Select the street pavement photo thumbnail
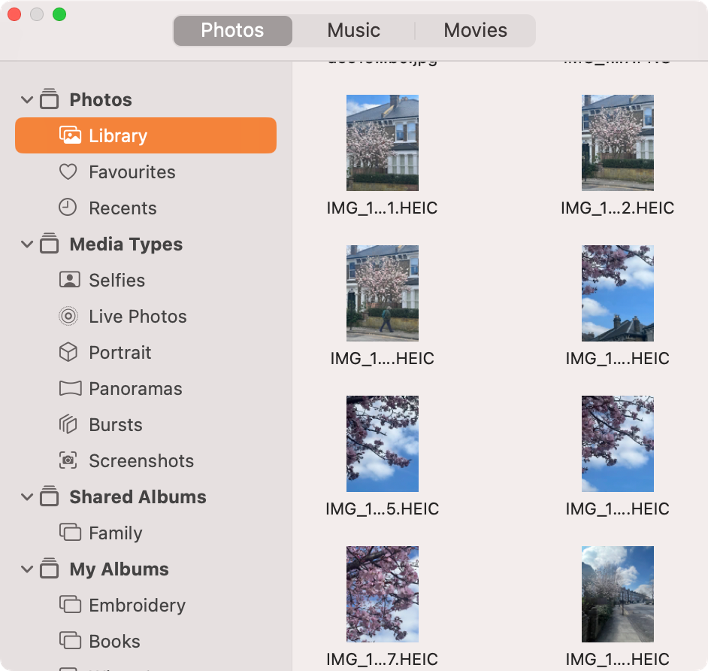The image size is (708, 672). [618, 594]
